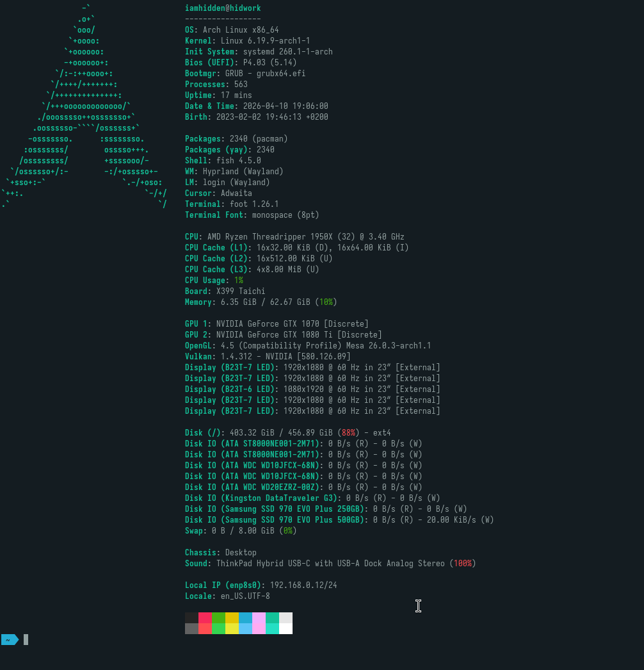Click the blue home directory prompt badge
The height and width of the screenshot is (670, 644).
[x=10, y=639]
